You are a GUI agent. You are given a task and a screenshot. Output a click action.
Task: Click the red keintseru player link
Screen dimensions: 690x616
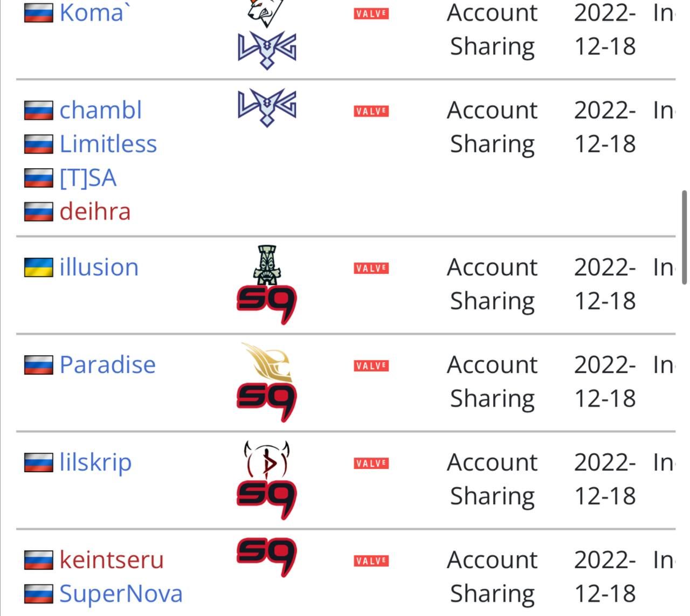(112, 559)
